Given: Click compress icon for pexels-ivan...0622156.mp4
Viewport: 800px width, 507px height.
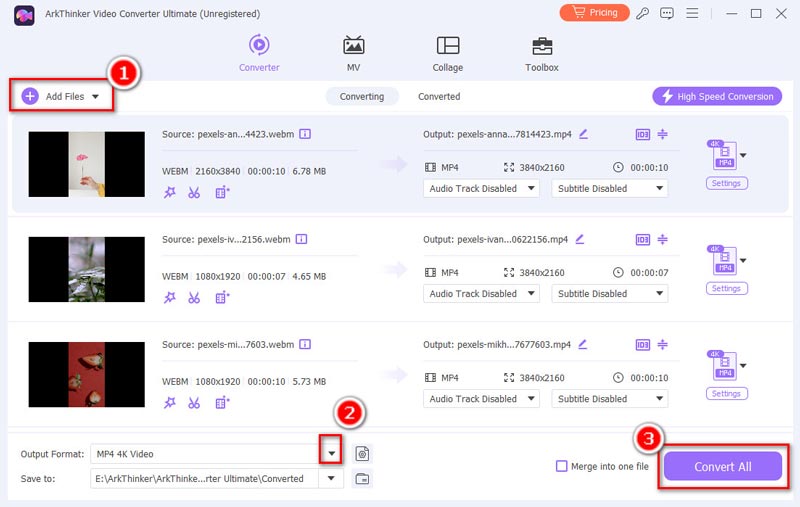Looking at the screenshot, I should (x=662, y=239).
